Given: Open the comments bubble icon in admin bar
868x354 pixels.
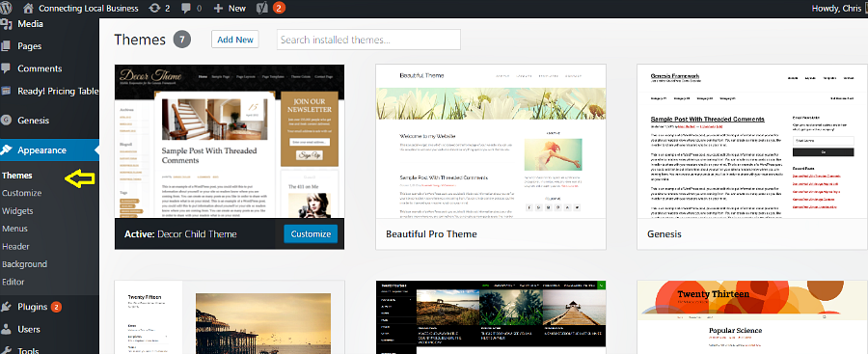Looking at the screenshot, I should tap(186, 9).
